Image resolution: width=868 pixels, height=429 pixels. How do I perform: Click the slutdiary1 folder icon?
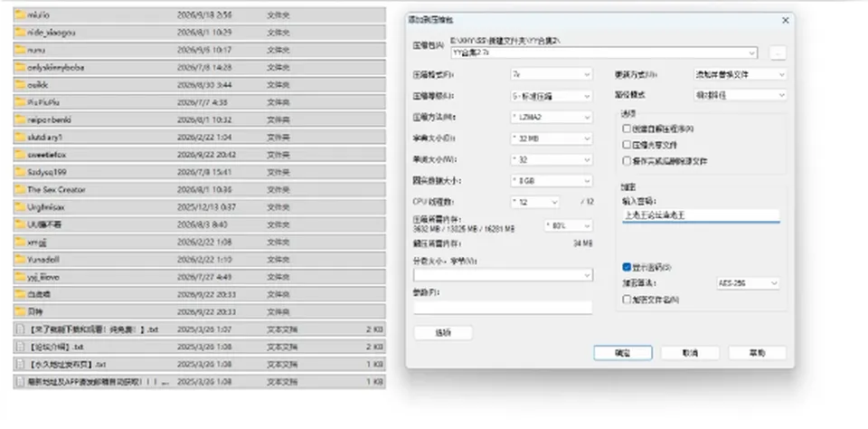tap(20, 137)
